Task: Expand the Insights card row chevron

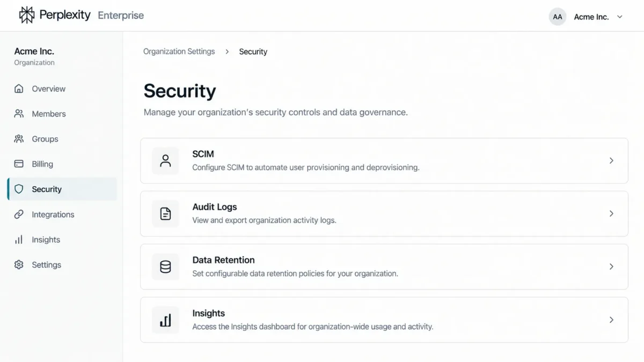Action: click(611, 320)
